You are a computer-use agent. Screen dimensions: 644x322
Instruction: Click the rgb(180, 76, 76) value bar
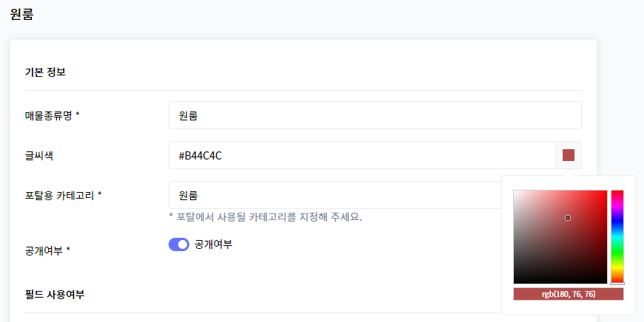click(x=569, y=294)
